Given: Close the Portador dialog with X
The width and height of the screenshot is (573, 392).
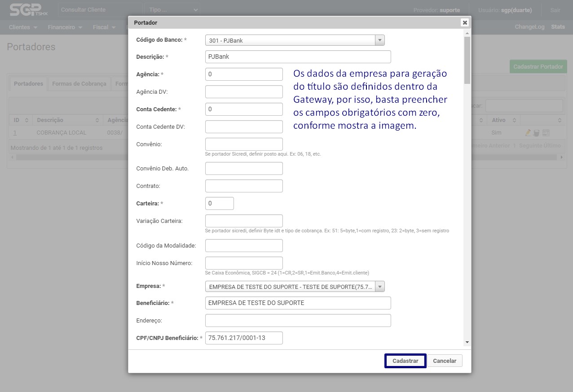Looking at the screenshot, I should (x=465, y=22).
